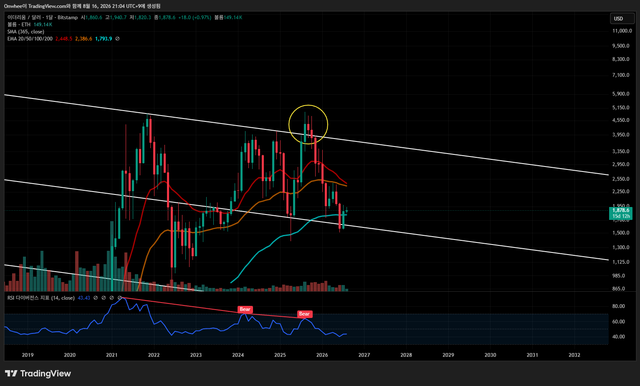Click the 2022 label on time axis
Viewport: 640px width, 386px height.
154,355
